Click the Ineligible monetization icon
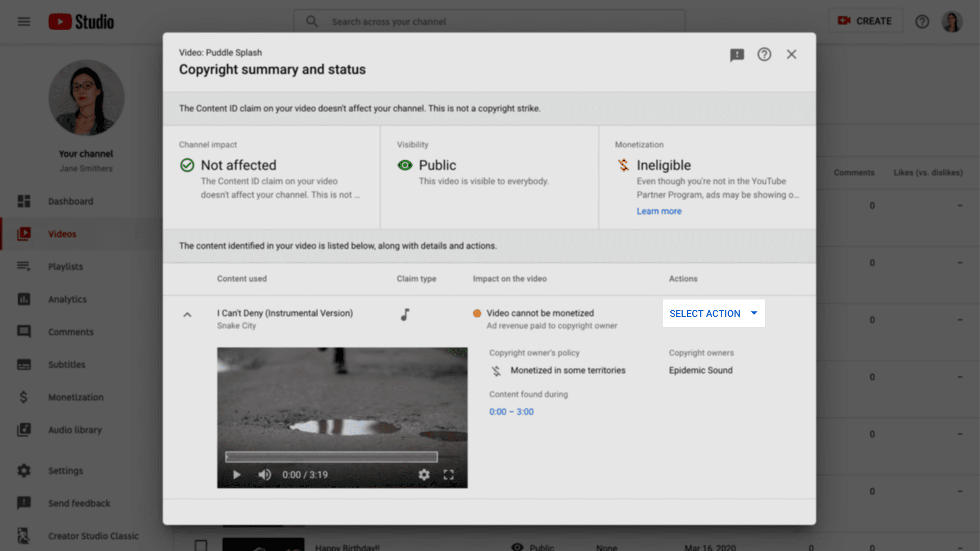The width and height of the screenshot is (980, 551). point(623,165)
